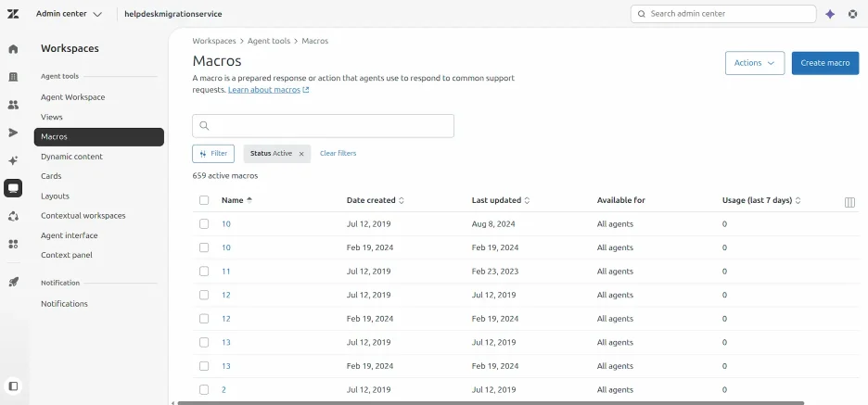Screen dimensions: 868x405
Task: Focus the macros search input field
Action: [323, 126]
